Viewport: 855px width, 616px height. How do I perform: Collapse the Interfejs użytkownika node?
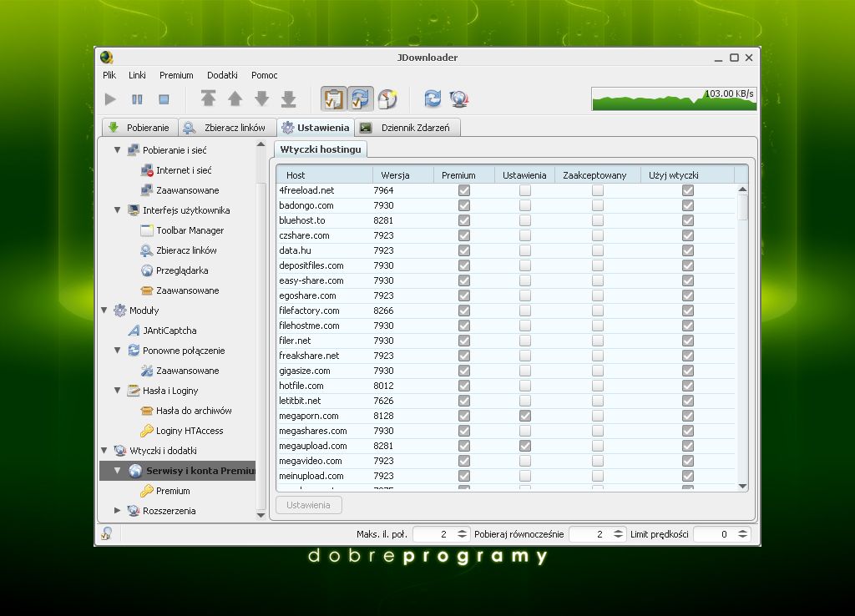click(117, 210)
